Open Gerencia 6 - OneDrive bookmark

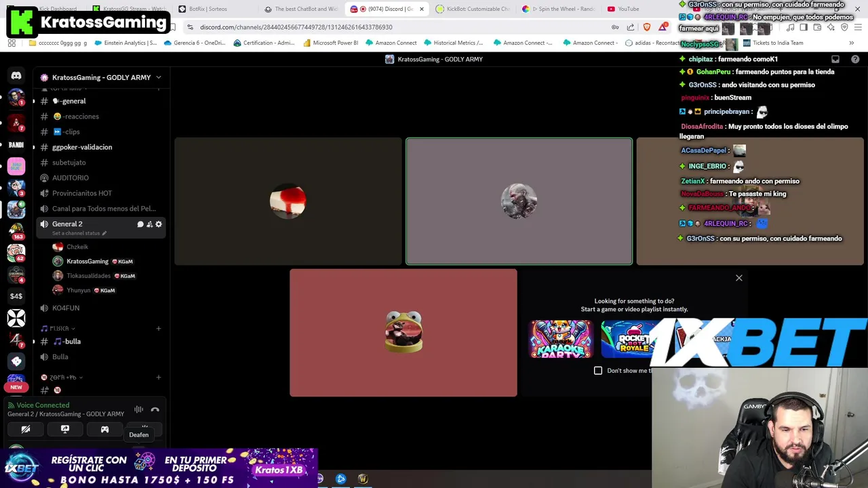click(194, 43)
